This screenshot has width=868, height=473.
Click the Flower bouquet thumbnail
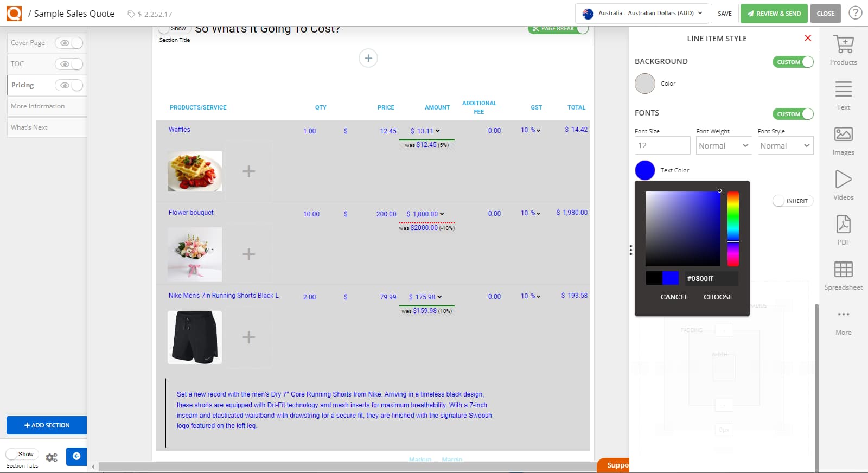pos(195,254)
